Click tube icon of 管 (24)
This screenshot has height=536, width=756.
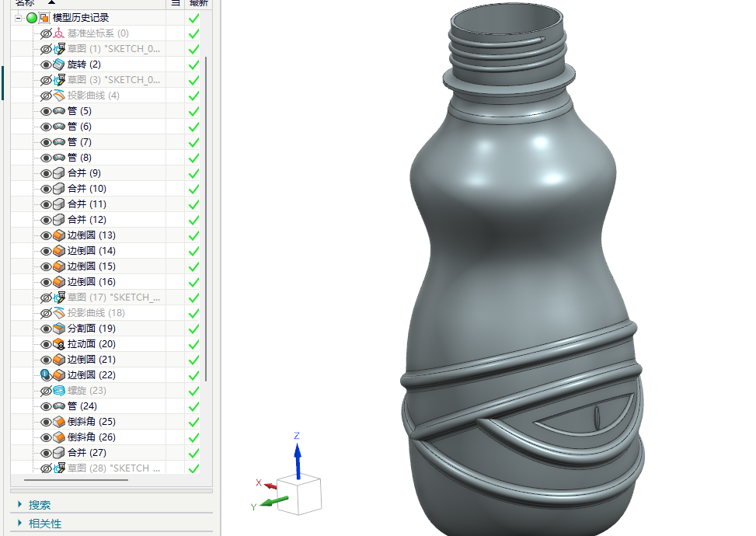(59, 406)
